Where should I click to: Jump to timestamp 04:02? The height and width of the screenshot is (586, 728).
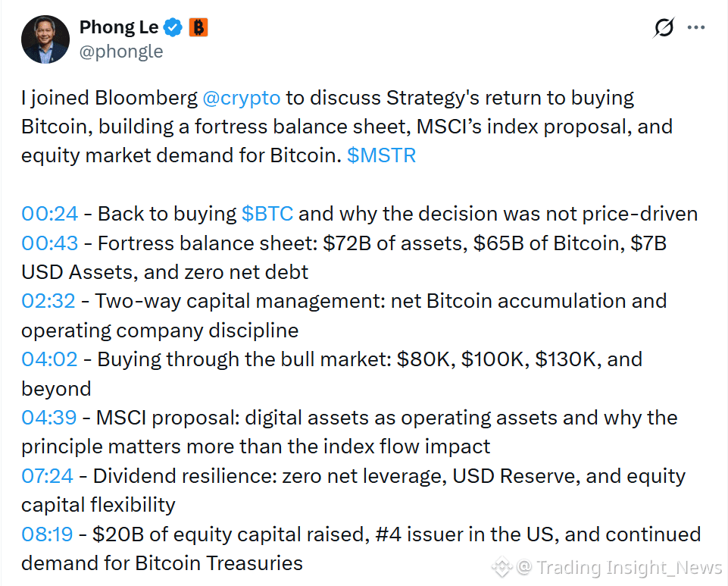pyautogui.click(x=49, y=359)
